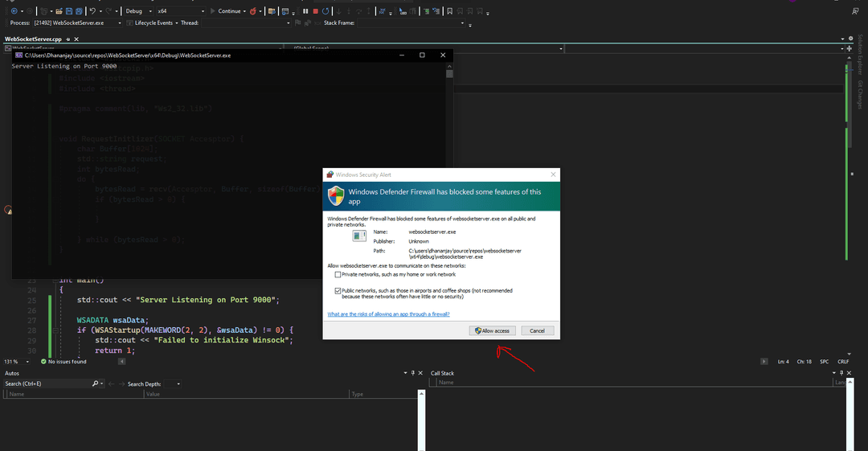Click Allow access in firewall alert
The height and width of the screenshot is (451, 868).
[x=492, y=330]
